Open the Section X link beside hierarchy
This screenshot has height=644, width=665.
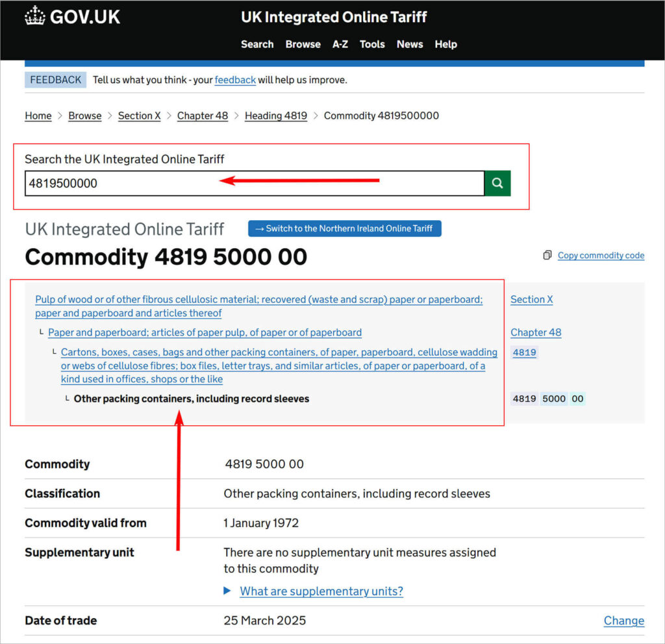[531, 299]
